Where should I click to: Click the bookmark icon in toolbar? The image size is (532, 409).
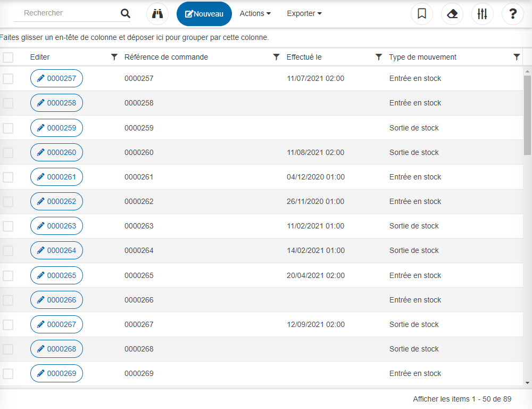point(422,14)
